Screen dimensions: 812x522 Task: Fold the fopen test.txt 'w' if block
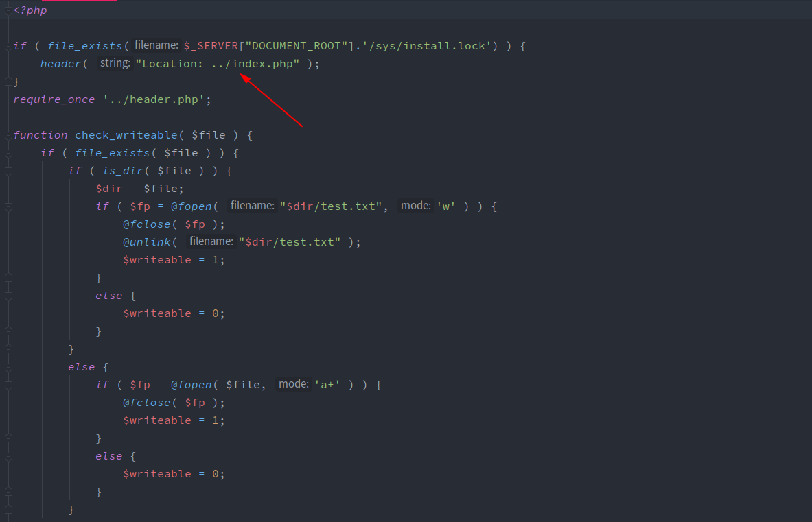[x=8, y=206]
